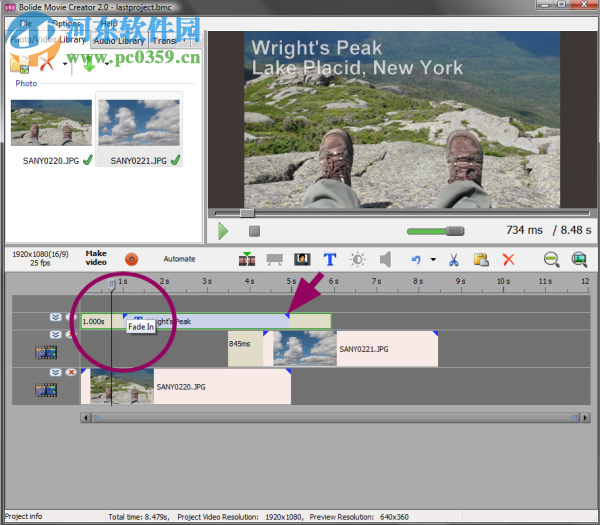Click the bottom track film strip icon
The image size is (600, 525).
(46, 390)
